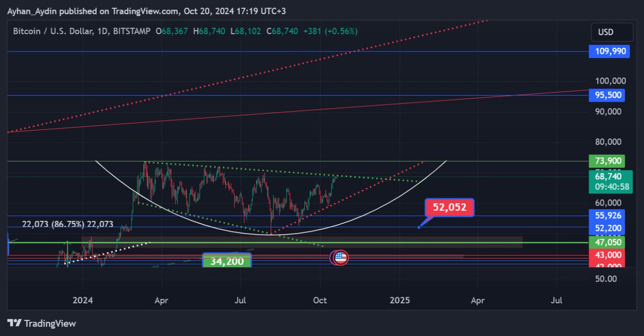Click the Jul time axis label after 2025
Viewport: 644px width, 336px height.
tap(557, 300)
